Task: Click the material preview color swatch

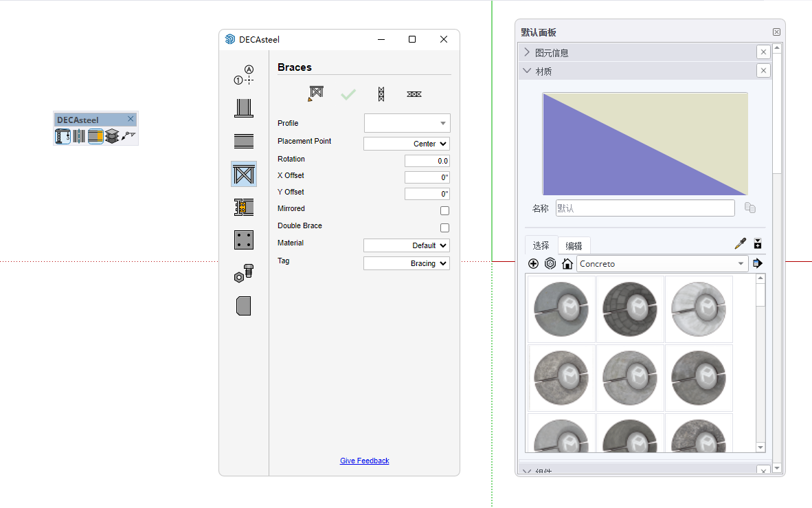Action: click(645, 144)
